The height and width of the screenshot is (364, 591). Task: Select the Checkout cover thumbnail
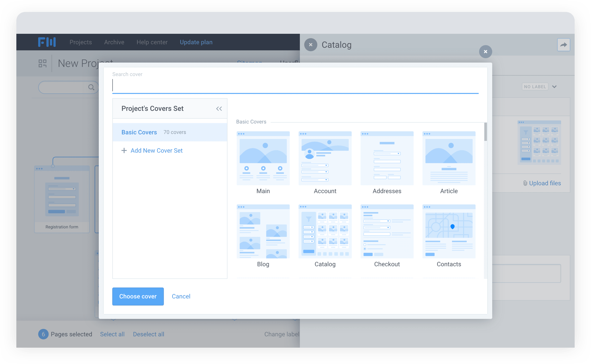click(x=387, y=231)
